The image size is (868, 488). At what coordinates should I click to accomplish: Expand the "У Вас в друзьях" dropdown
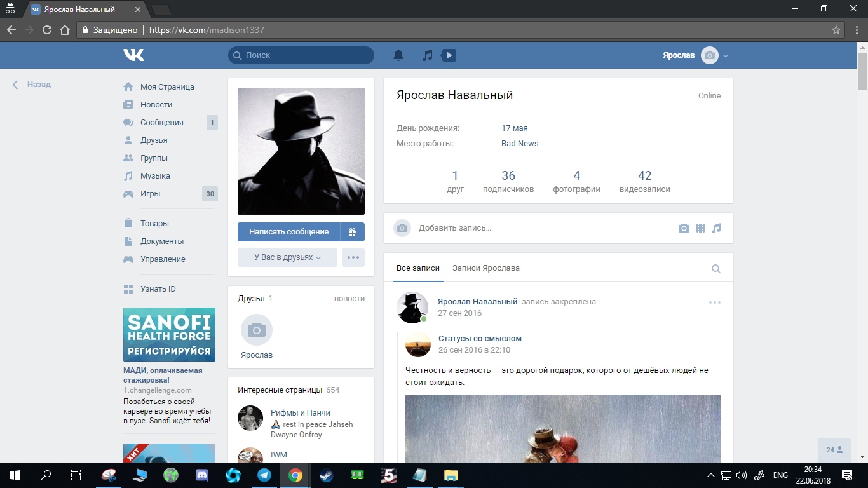[287, 257]
